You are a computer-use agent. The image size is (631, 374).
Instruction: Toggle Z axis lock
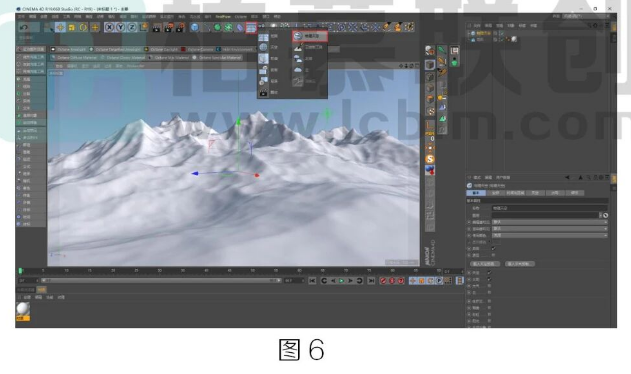(132, 27)
